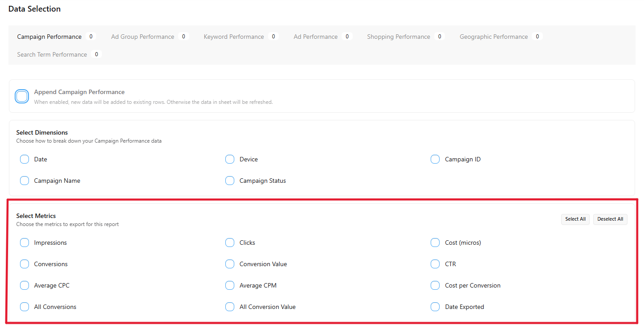
Task: Click the 'Choose how to break down' description
Action: pos(89,141)
